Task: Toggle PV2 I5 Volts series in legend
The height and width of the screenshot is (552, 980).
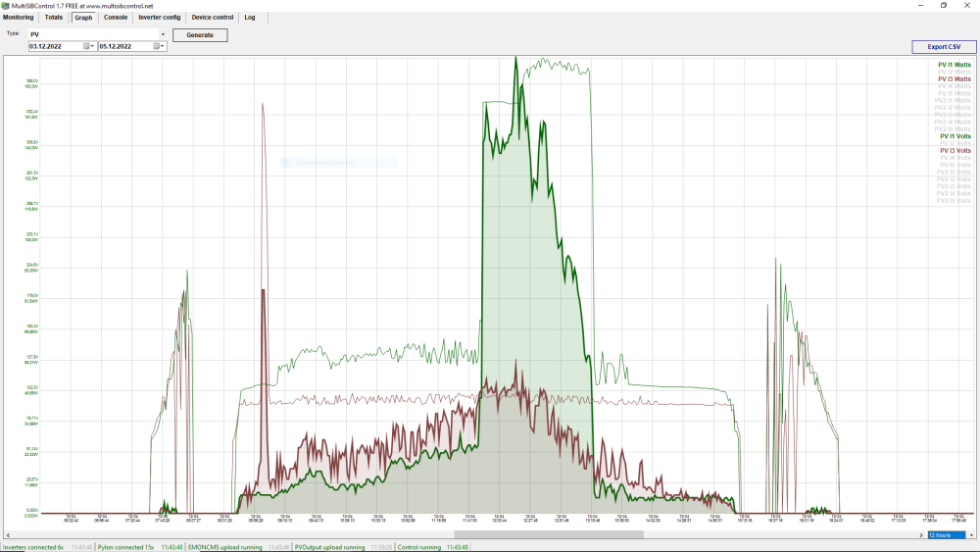Action: click(954, 201)
